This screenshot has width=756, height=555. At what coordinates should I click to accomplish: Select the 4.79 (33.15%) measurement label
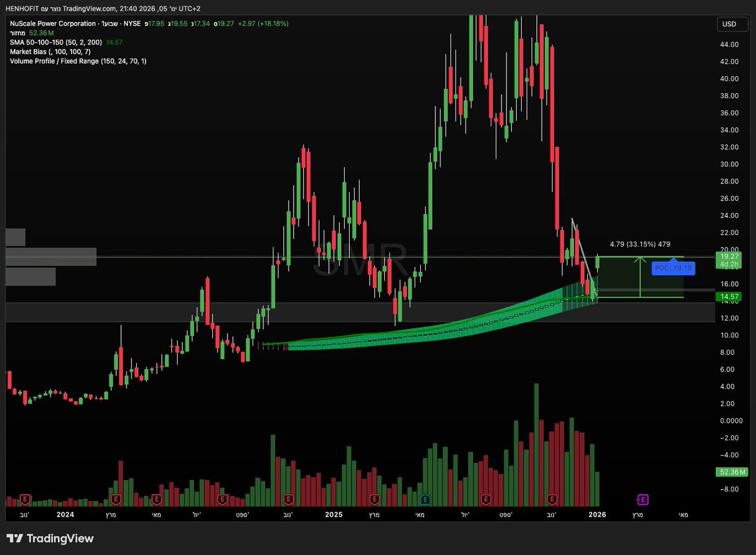pyautogui.click(x=640, y=244)
